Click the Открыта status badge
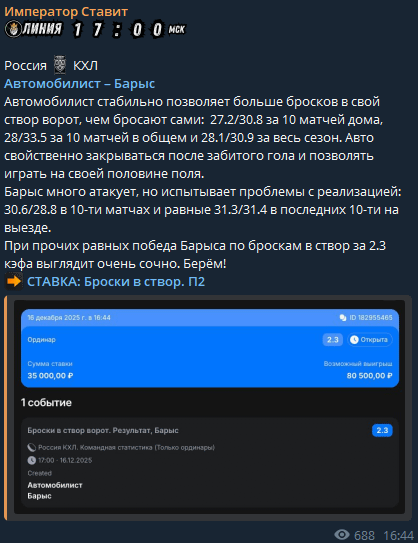The width and height of the screenshot is (418, 543). pyautogui.click(x=370, y=340)
